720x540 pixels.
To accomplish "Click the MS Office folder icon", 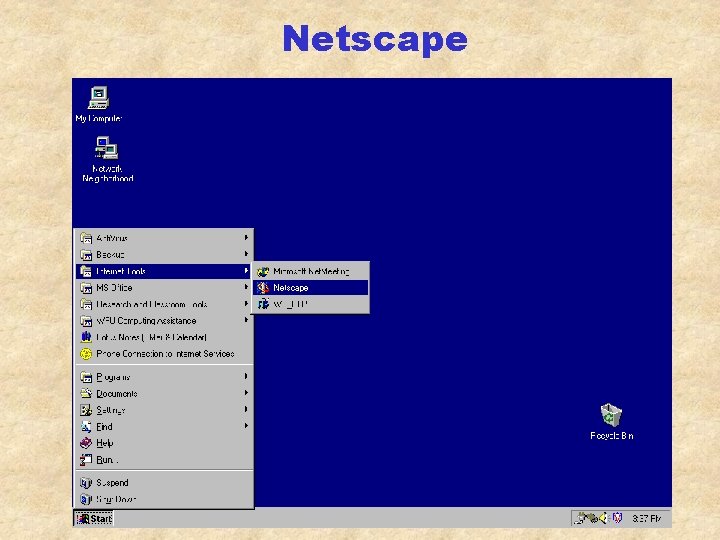I will pyautogui.click(x=86, y=287).
